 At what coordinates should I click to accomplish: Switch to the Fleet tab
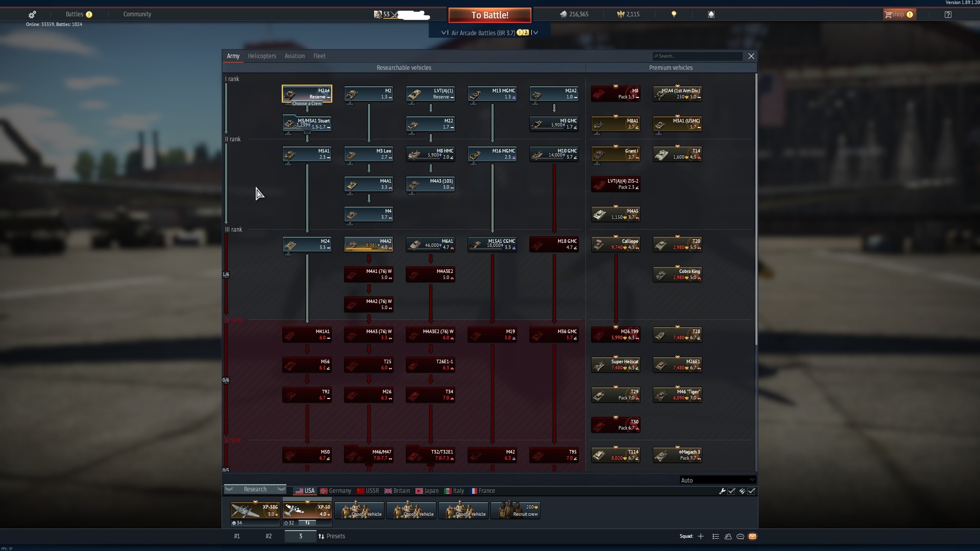tap(319, 56)
